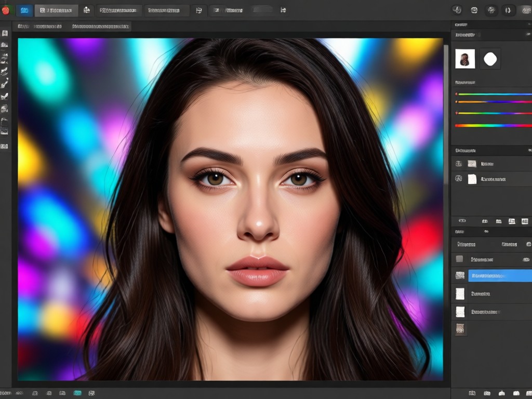Select the white circle swatch next to the portrait thumbnail
Viewport: 532px width, 399px height.
click(490, 59)
